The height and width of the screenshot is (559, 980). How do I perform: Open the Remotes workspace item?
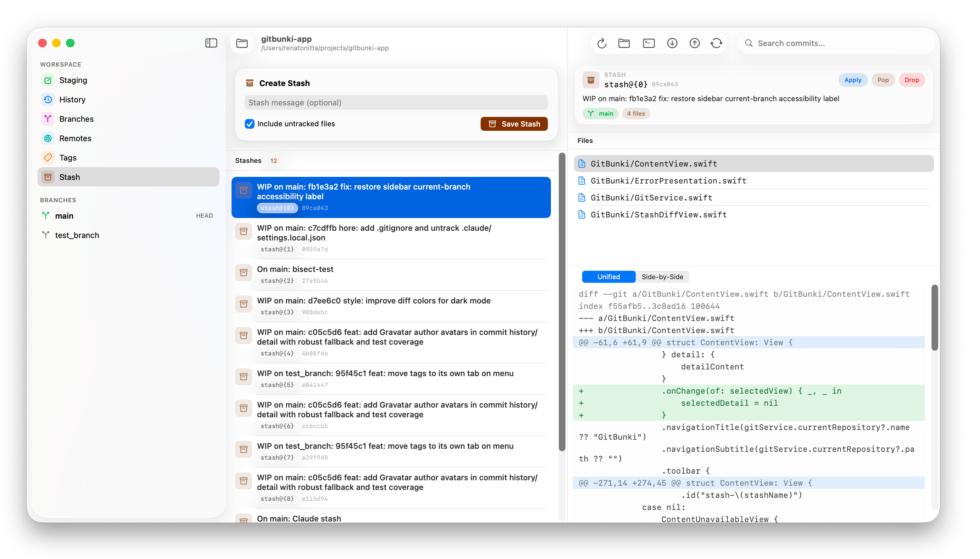tap(128, 138)
